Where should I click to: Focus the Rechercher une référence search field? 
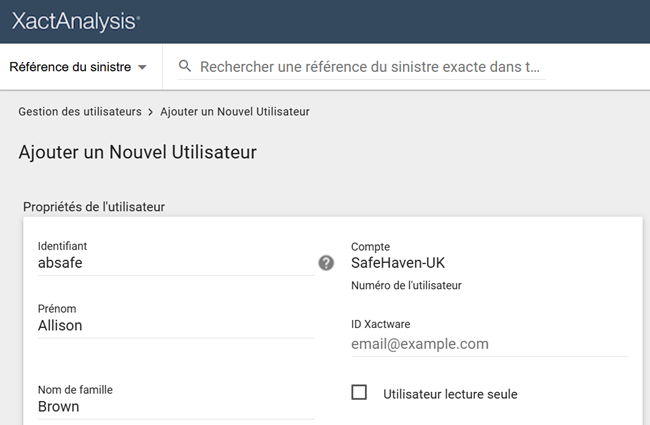370,67
